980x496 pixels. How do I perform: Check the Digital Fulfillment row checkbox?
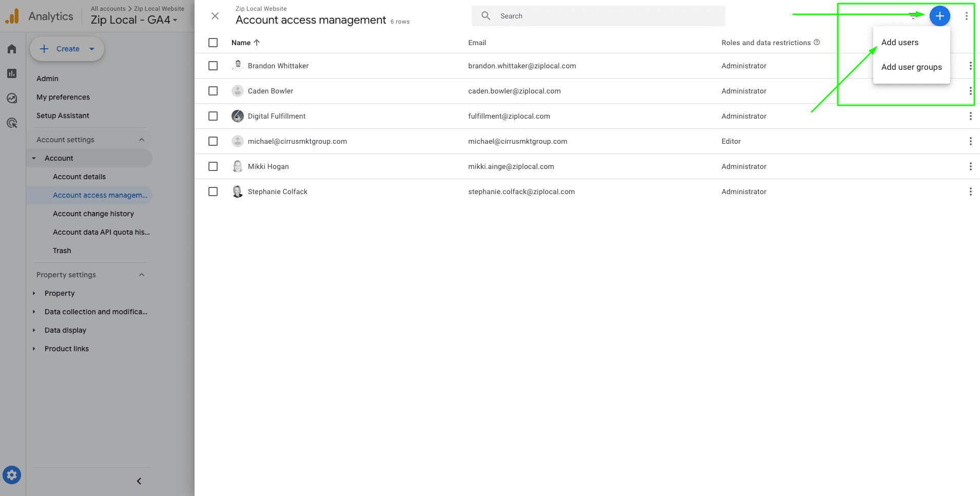pyautogui.click(x=213, y=116)
